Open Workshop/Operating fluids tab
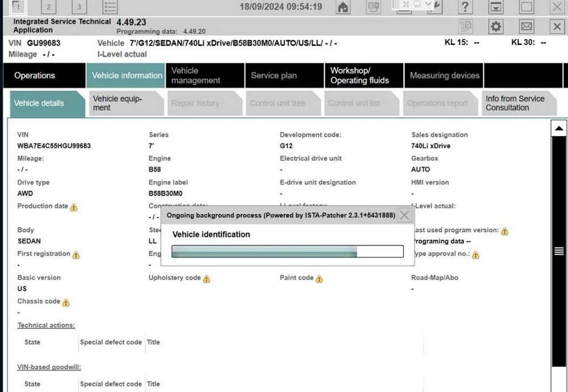The width and height of the screenshot is (568, 392). click(x=365, y=76)
